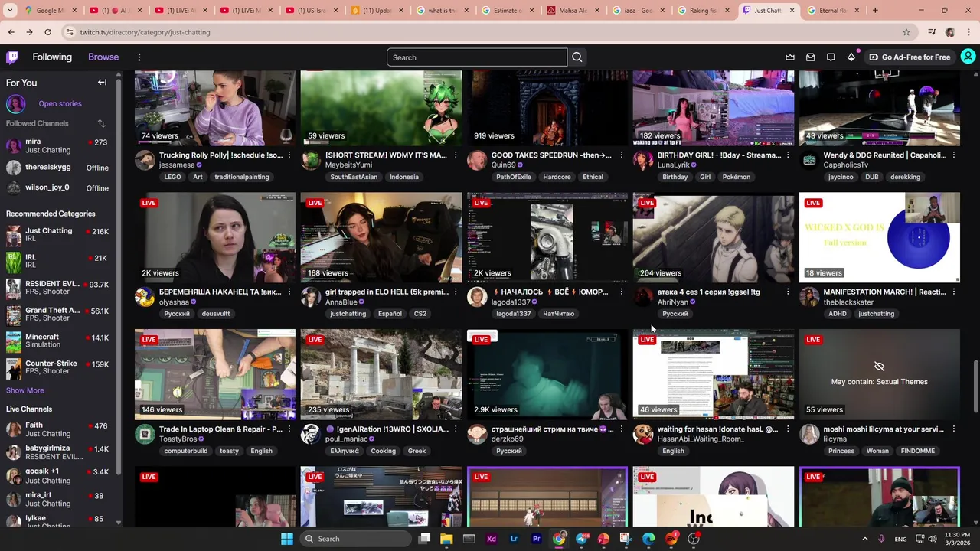Screen dimensions: 980x551
Task: Click the FINDOMME tag
Action: click(x=918, y=451)
